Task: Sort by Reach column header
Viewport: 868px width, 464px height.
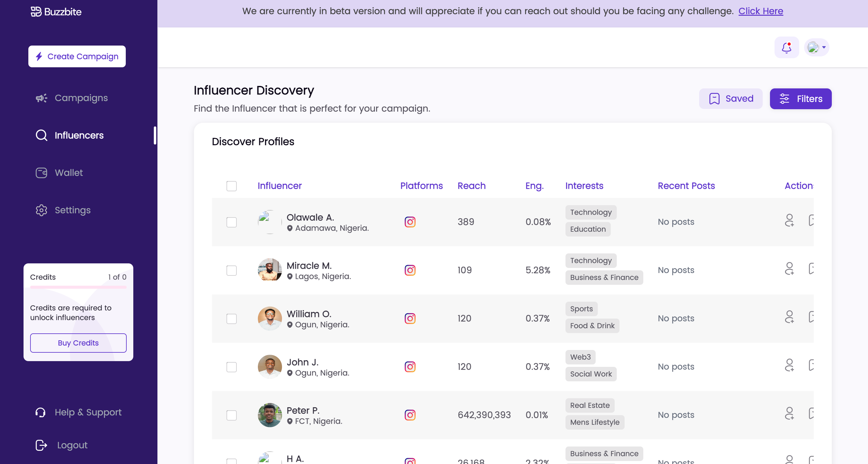Action: click(x=471, y=186)
